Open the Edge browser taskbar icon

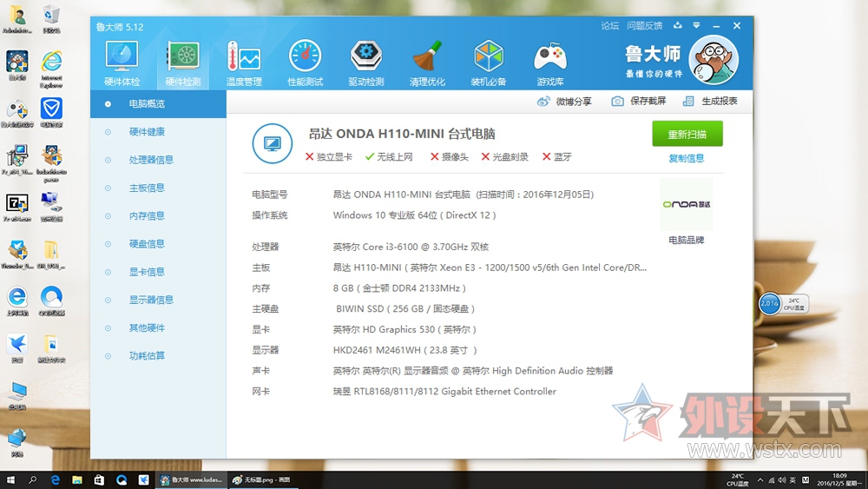[x=55, y=479]
